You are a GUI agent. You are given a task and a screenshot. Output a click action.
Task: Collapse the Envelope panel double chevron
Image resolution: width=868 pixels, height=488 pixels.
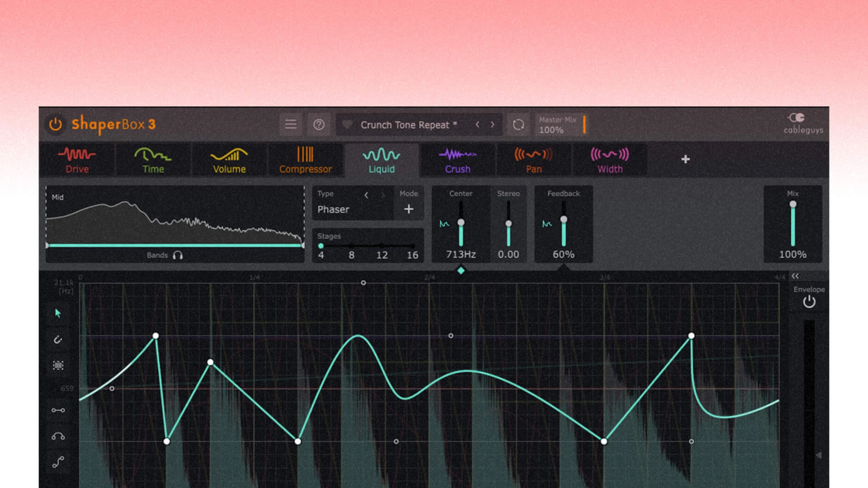pyautogui.click(x=795, y=276)
